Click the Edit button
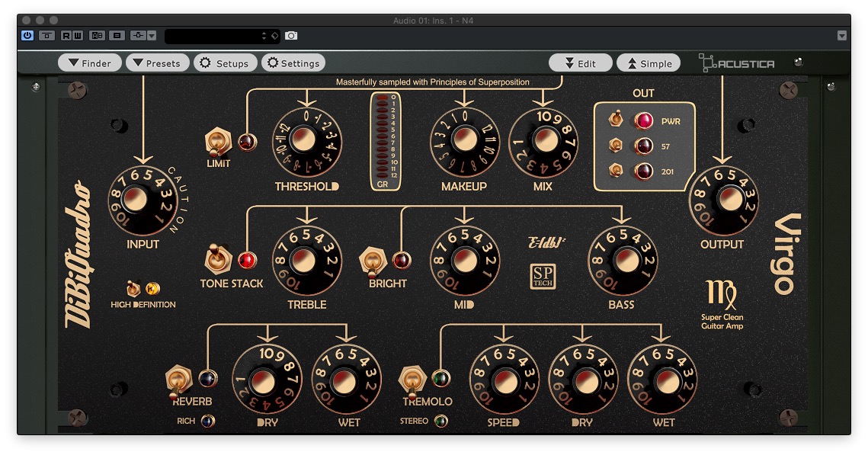 tap(580, 63)
